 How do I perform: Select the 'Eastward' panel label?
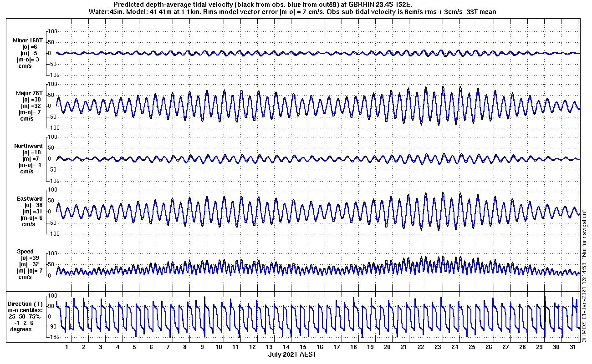point(30,199)
